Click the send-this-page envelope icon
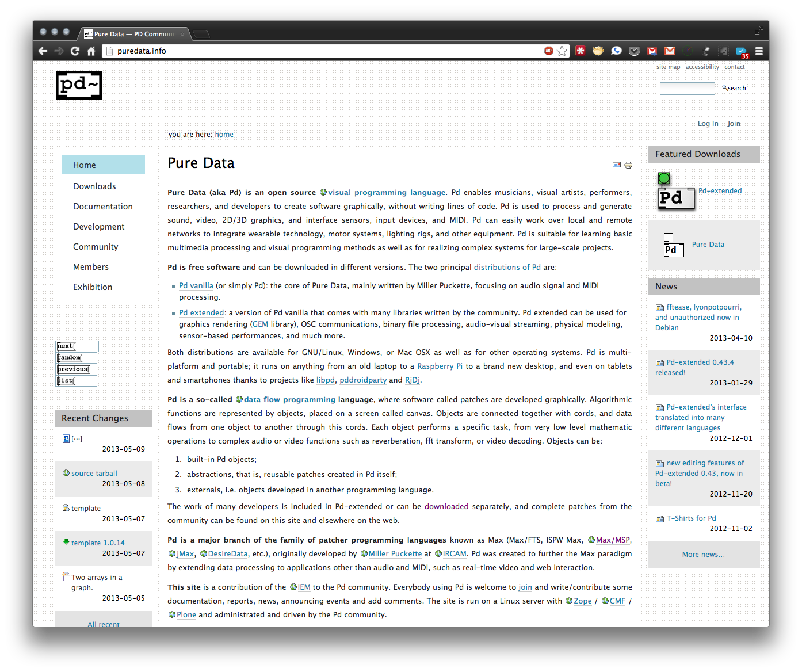802x672 pixels. 617,165
